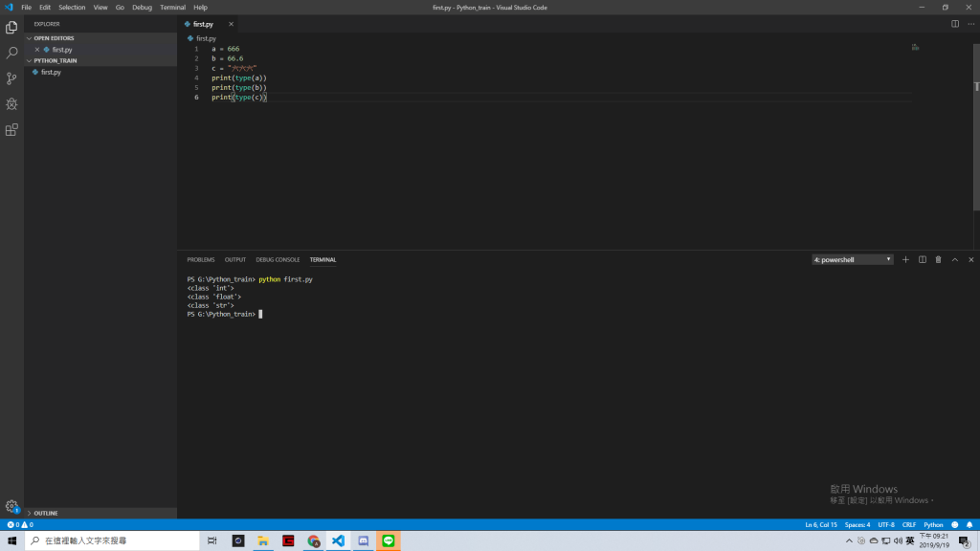Screen dimensions: 980x551
Task: Open the Extensions view
Action: click(x=11, y=130)
